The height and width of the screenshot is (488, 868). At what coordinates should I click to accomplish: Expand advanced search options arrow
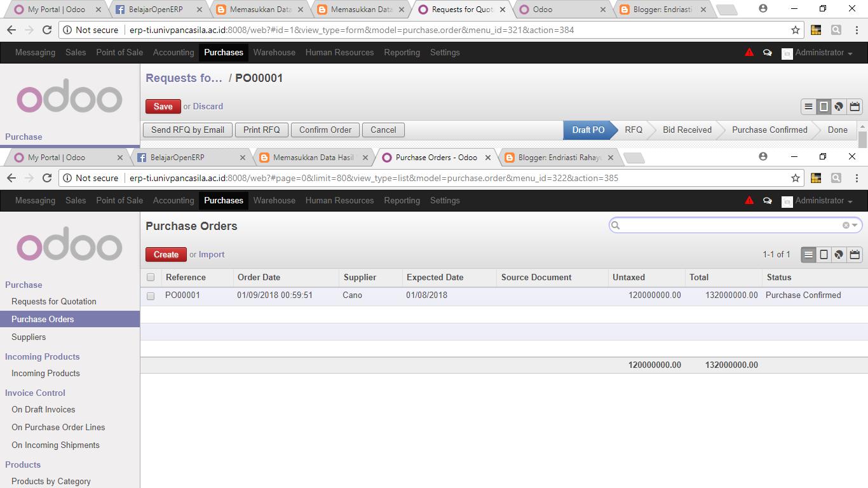pos(855,225)
